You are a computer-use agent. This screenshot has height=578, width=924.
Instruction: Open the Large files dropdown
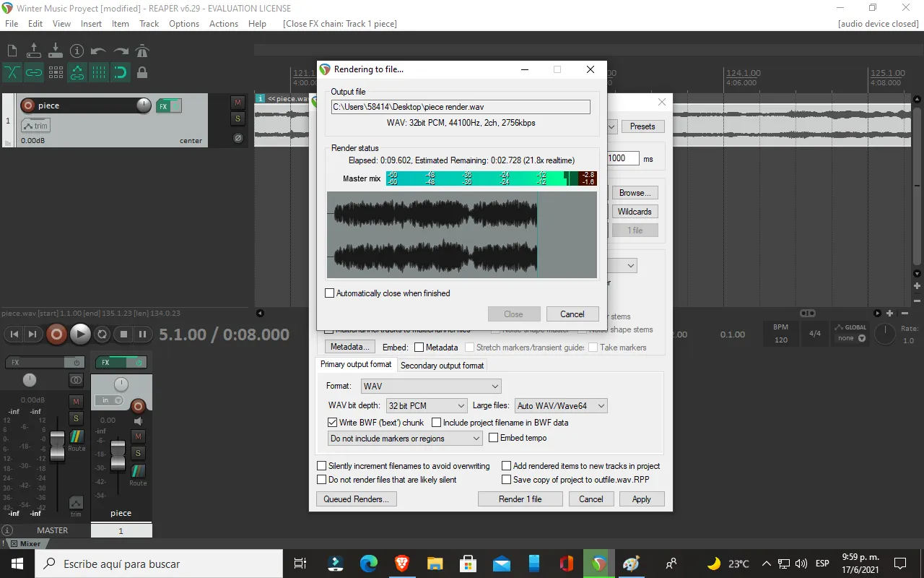561,406
